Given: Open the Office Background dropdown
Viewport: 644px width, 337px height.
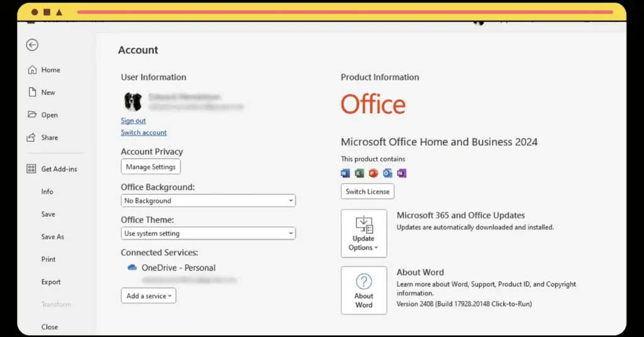Looking at the screenshot, I should [x=208, y=201].
